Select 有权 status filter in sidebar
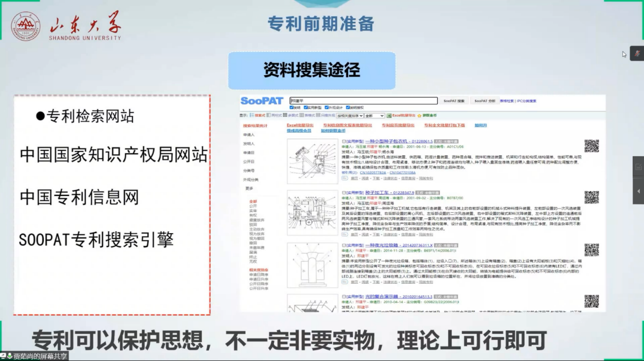This screenshot has height=361, width=644. pos(253,215)
